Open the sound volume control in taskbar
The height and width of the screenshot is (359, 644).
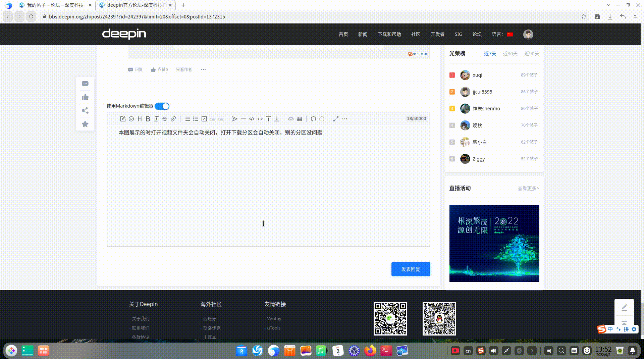point(493,351)
